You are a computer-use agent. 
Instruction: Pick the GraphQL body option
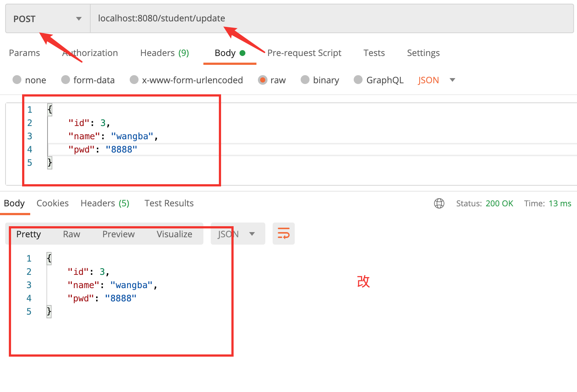pos(358,80)
